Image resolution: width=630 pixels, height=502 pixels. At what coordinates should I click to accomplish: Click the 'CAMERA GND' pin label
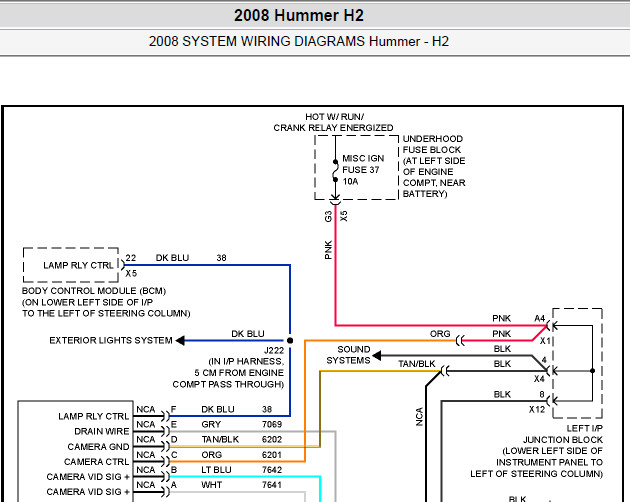(x=98, y=447)
